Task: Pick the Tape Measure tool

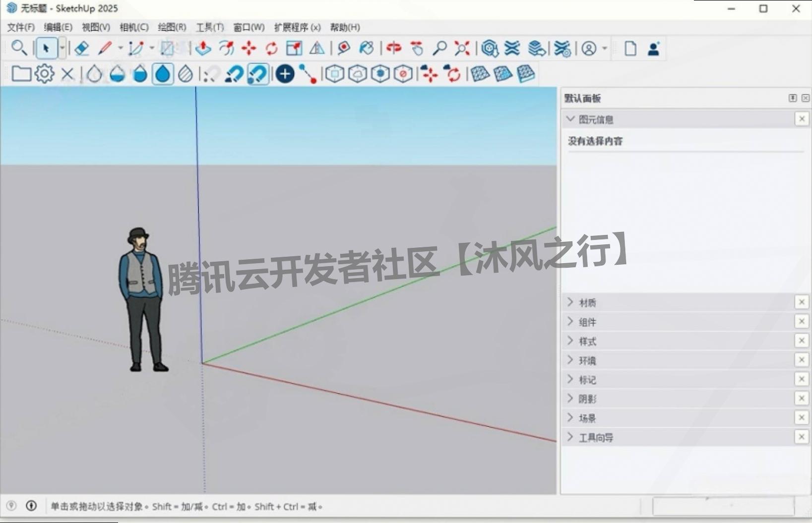Action: 343,49
